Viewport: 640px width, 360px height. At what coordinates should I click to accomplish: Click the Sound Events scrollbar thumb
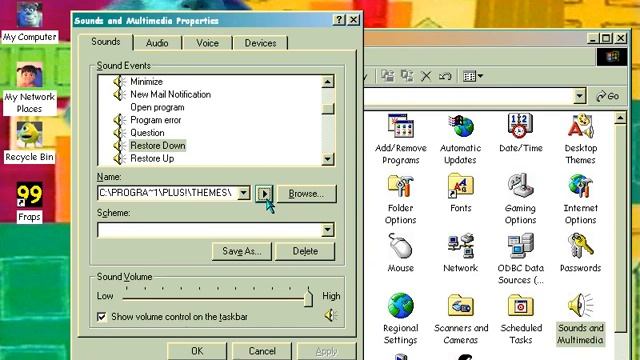327,108
